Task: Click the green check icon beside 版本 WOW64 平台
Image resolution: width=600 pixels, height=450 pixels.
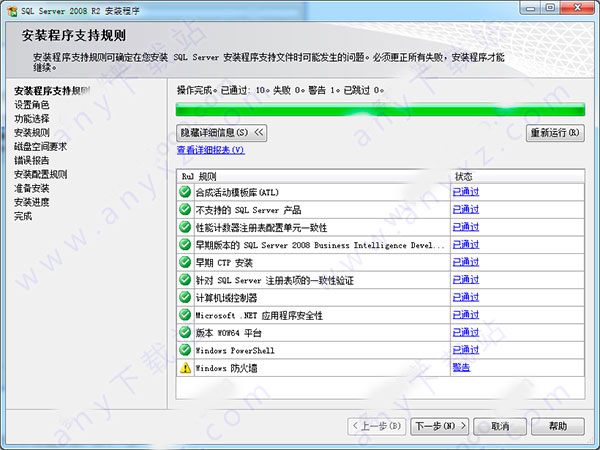Action: coord(184,332)
